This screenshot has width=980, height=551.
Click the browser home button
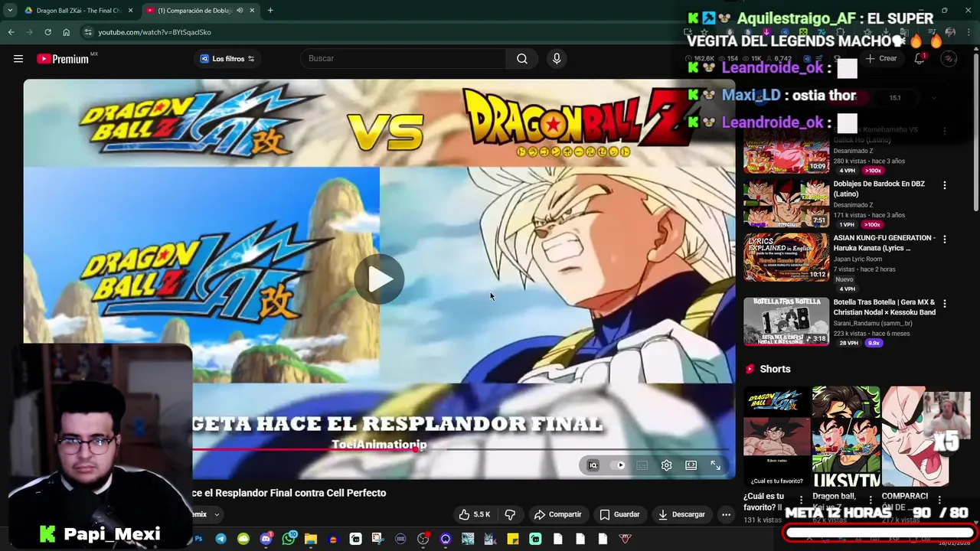coord(66,32)
